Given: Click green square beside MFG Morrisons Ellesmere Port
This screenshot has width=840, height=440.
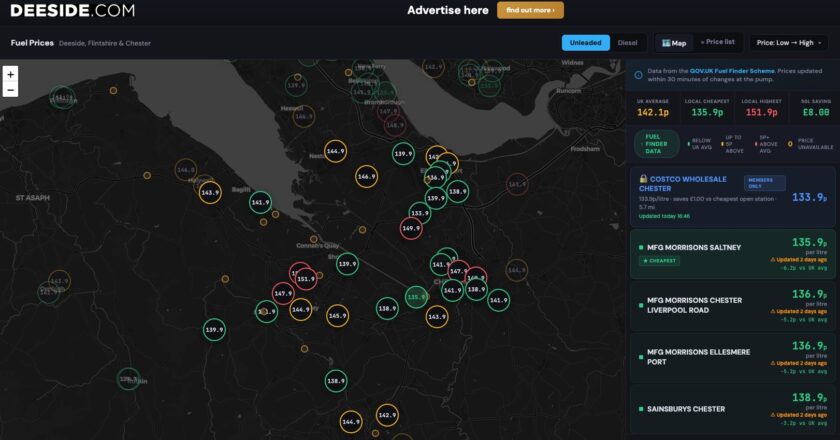Looking at the screenshot, I should [x=641, y=357].
